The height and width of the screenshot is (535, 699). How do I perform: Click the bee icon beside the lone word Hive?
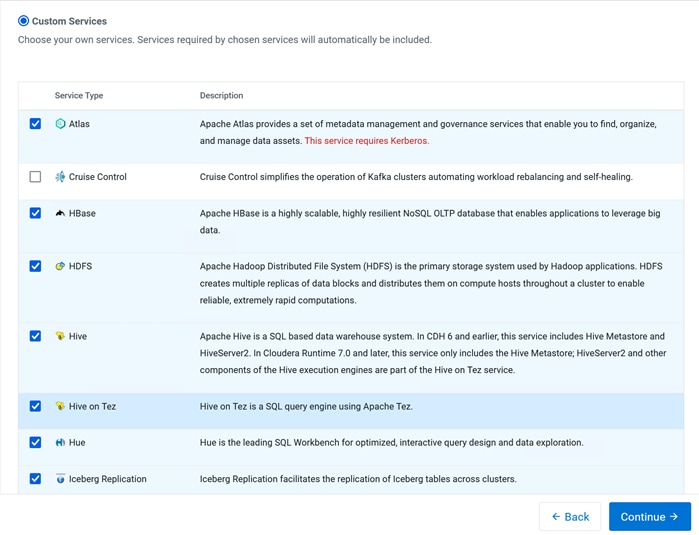(x=60, y=336)
